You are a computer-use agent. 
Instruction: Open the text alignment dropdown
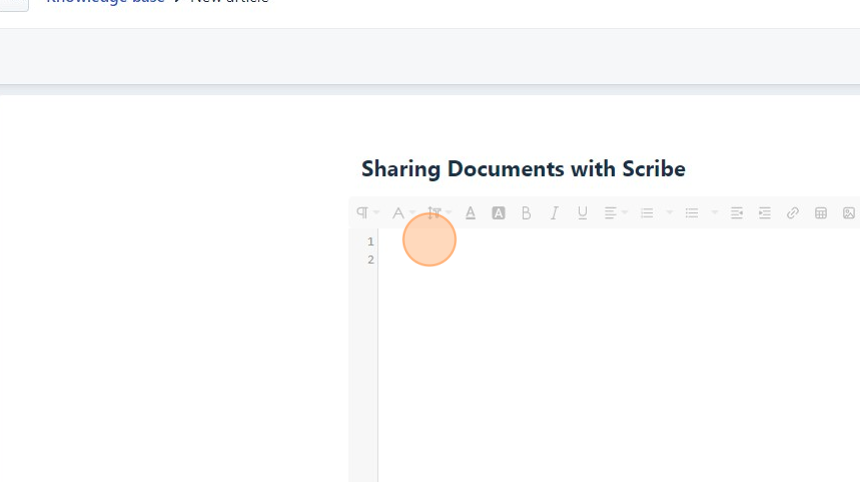615,213
